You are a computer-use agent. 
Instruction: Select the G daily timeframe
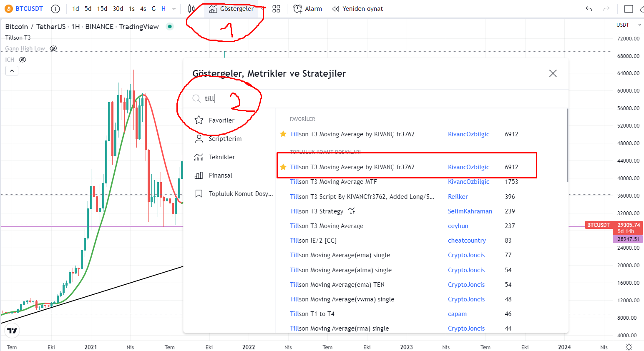(x=153, y=9)
